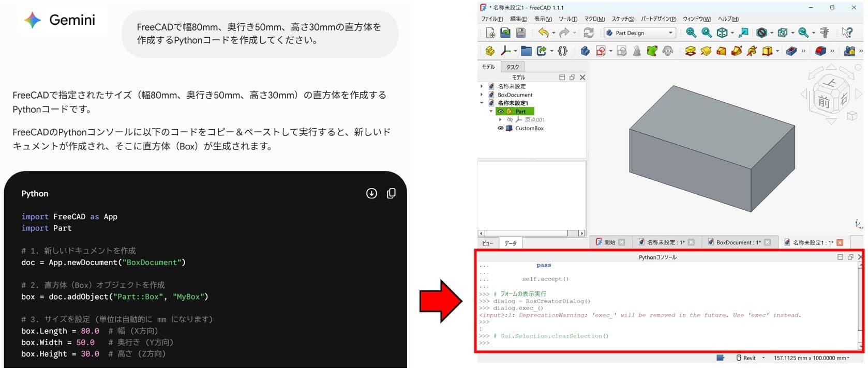This screenshot has width=868, height=372.
Task: Click the isometric view cube icon
Action: pyautogui.click(x=722, y=33)
